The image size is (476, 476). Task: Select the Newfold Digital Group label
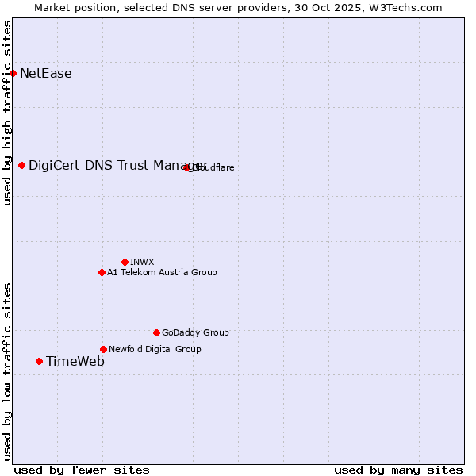(155, 350)
